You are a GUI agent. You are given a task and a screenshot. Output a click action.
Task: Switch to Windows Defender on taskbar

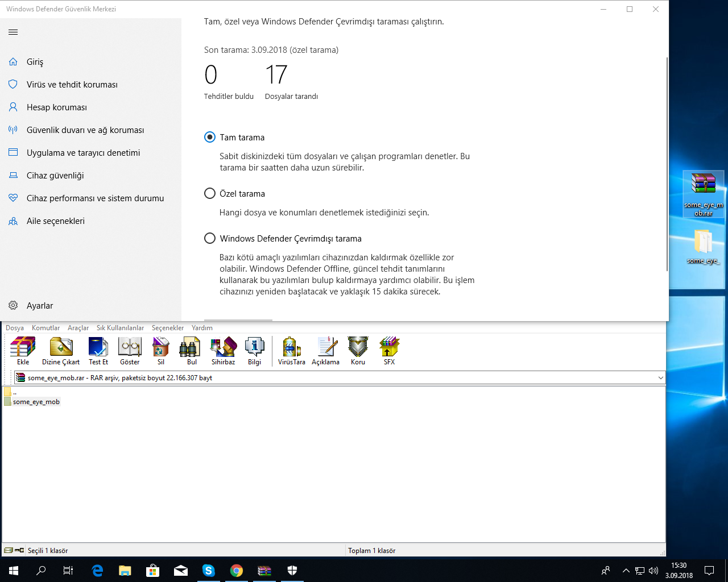coord(292,571)
